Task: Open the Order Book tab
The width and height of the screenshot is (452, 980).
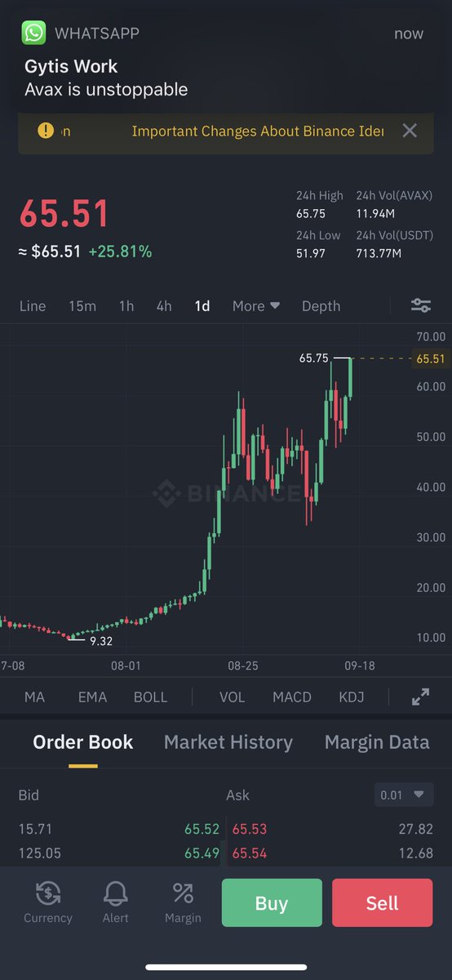Action: [x=83, y=742]
